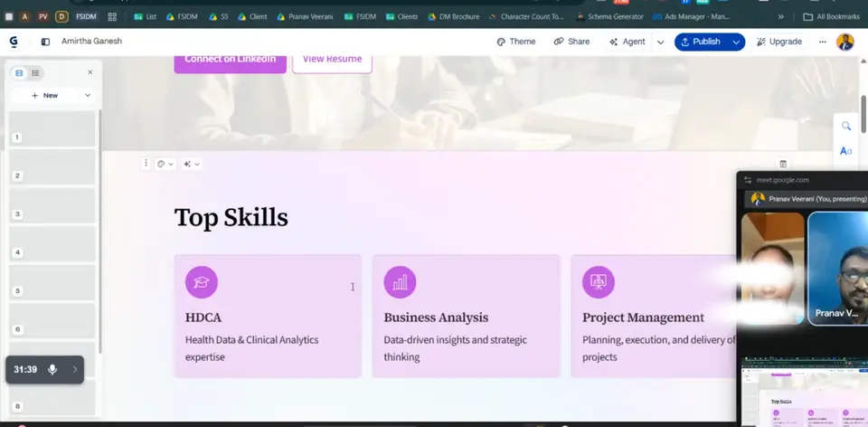Click Data-driven insights description text
Screen dimensions: 868x427
click(455, 348)
